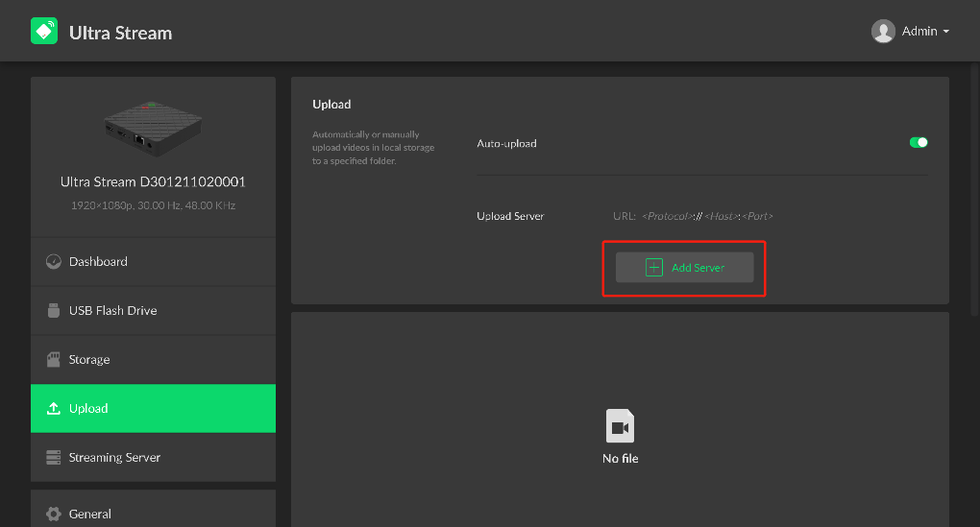Open the USB Flash Drive section

pyautogui.click(x=153, y=310)
